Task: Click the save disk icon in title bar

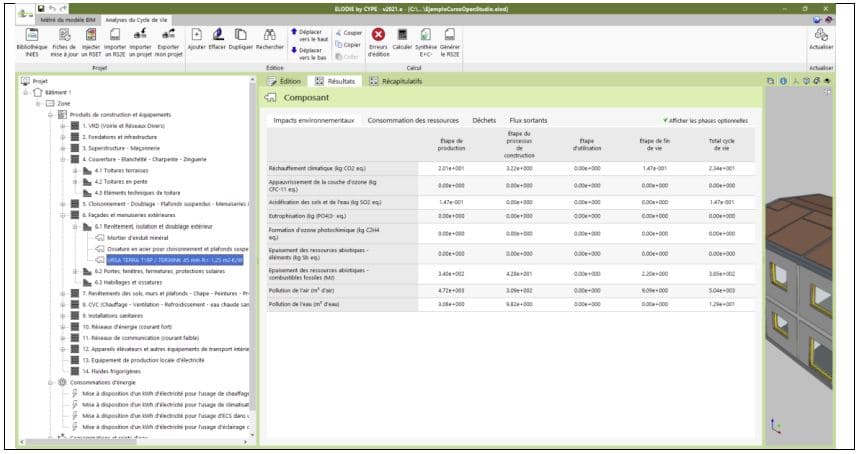Action: coord(41,9)
